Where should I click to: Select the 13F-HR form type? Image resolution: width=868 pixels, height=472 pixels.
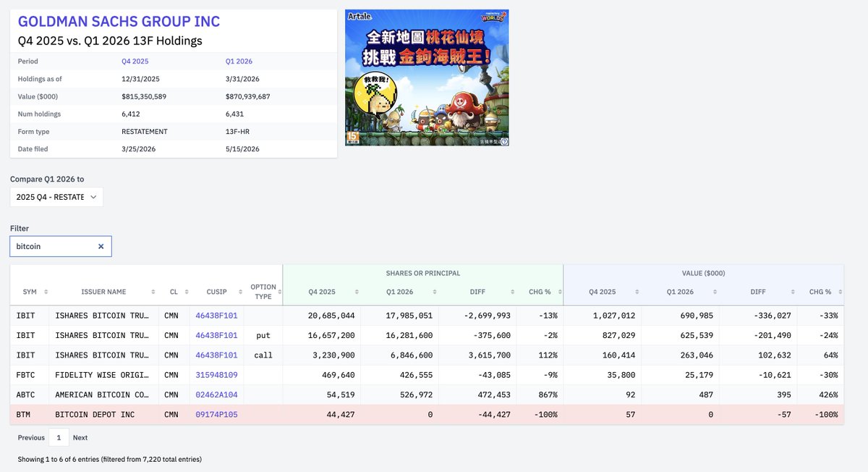(x=238, y=132)
